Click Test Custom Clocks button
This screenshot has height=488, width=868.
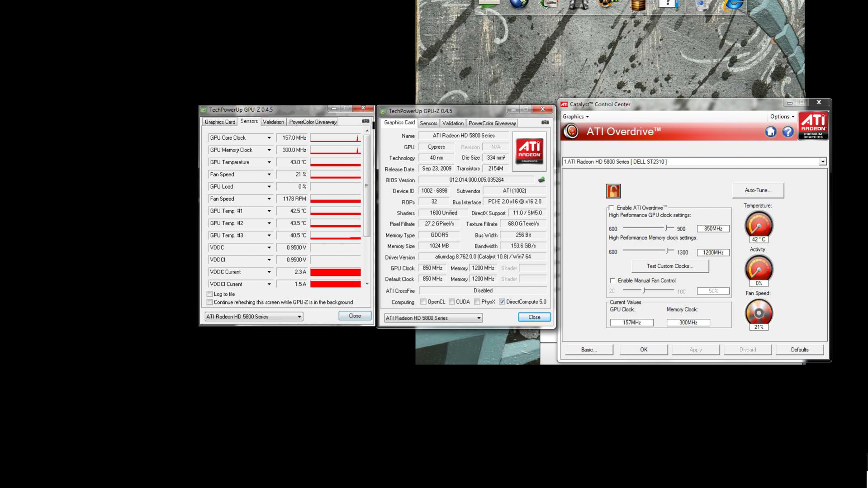click(x=670, y=266)
